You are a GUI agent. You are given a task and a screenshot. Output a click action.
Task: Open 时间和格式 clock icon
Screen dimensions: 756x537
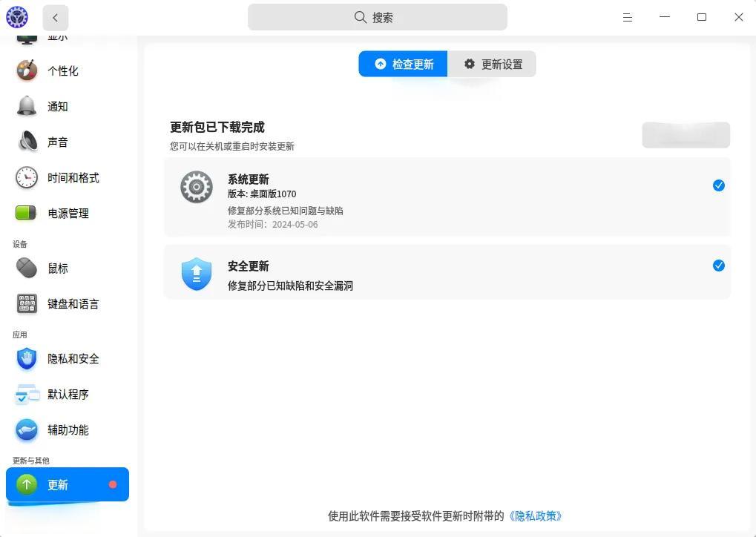pos(27,177)
